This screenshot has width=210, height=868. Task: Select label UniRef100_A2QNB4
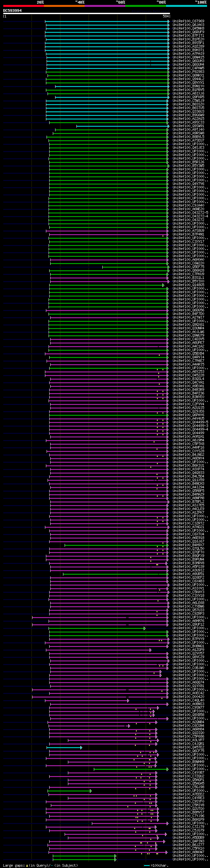coord(188,722)
